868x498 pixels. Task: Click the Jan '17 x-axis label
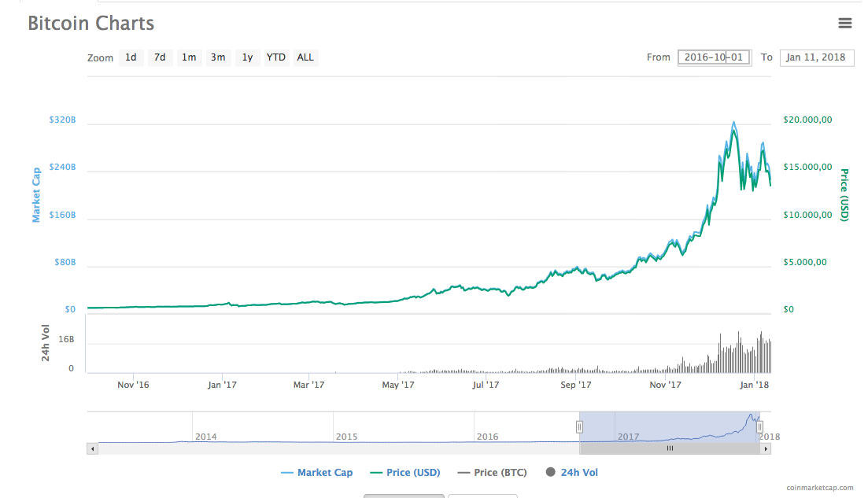coord(222,385)
